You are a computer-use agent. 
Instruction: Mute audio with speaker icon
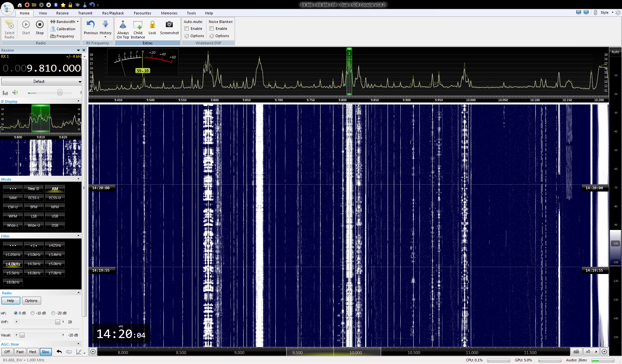tap(15, 93)
